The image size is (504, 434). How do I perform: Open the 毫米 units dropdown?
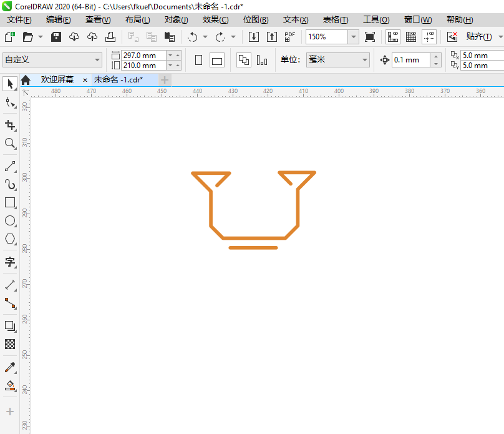coord(338,60)
